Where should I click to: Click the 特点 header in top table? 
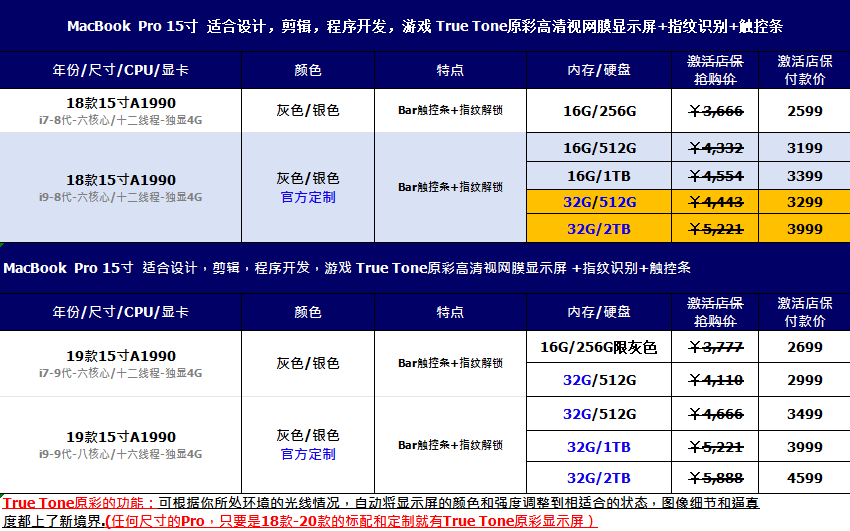pos(450,70)
